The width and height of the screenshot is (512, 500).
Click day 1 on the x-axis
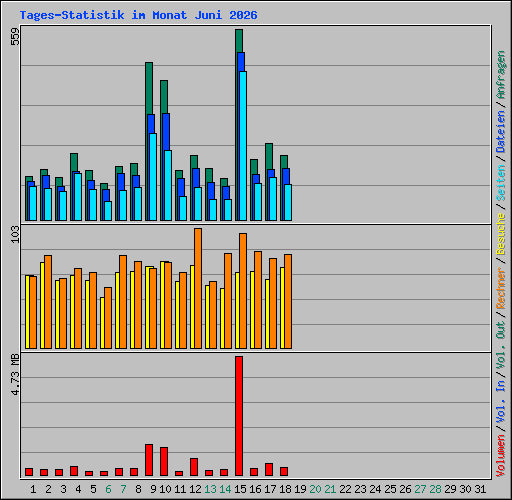(x=33, y=489)
